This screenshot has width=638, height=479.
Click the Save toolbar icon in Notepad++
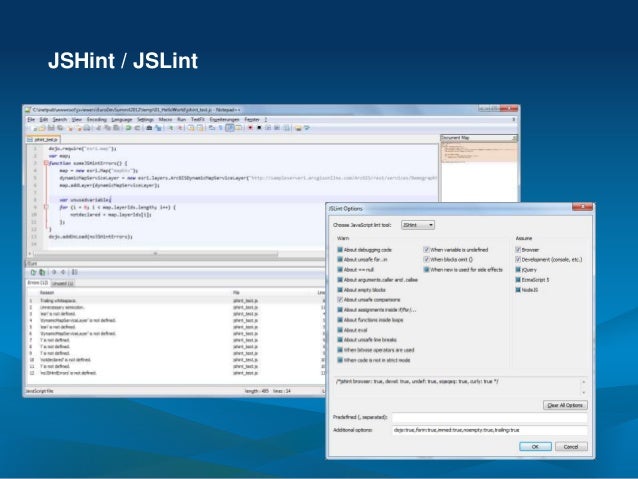coord(51,128)
